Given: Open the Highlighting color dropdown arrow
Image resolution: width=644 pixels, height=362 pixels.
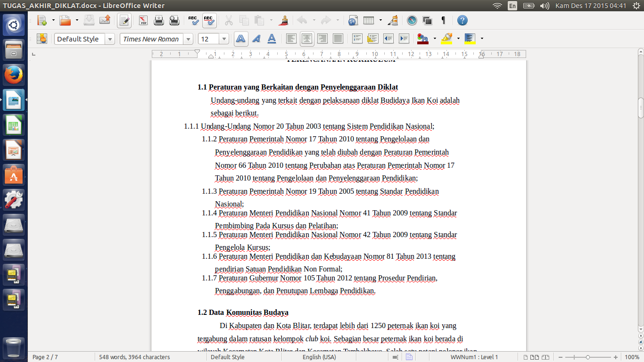Looking at the screenshot, I should pos(458,39).
